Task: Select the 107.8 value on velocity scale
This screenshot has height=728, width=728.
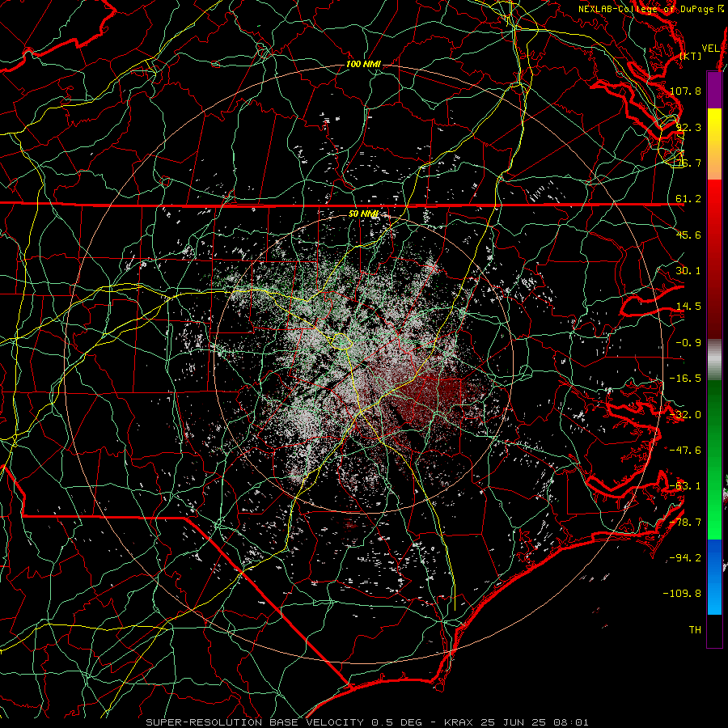Action: pyautogui.click(x=685, y=91)
